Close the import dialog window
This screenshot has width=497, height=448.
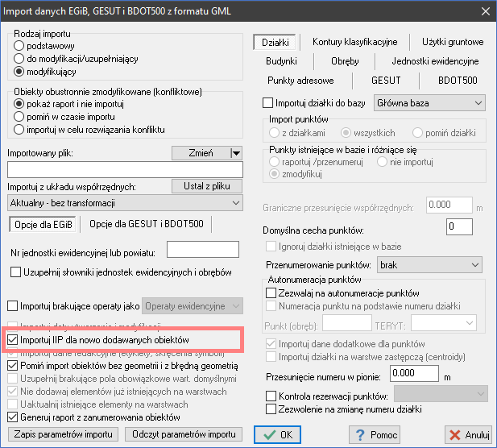pyautogui.click(x=484, y=10)
